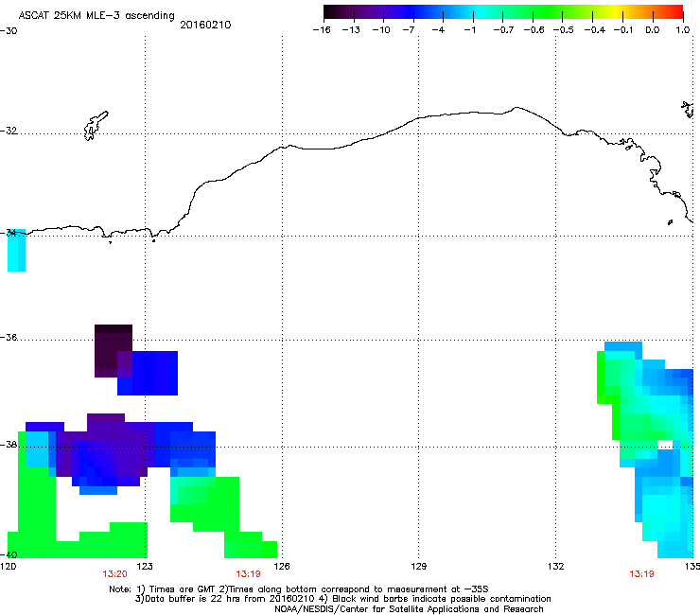
Task: Click the note line 'Data buffer is 22 hrs'
Action: tap(342, 599)
